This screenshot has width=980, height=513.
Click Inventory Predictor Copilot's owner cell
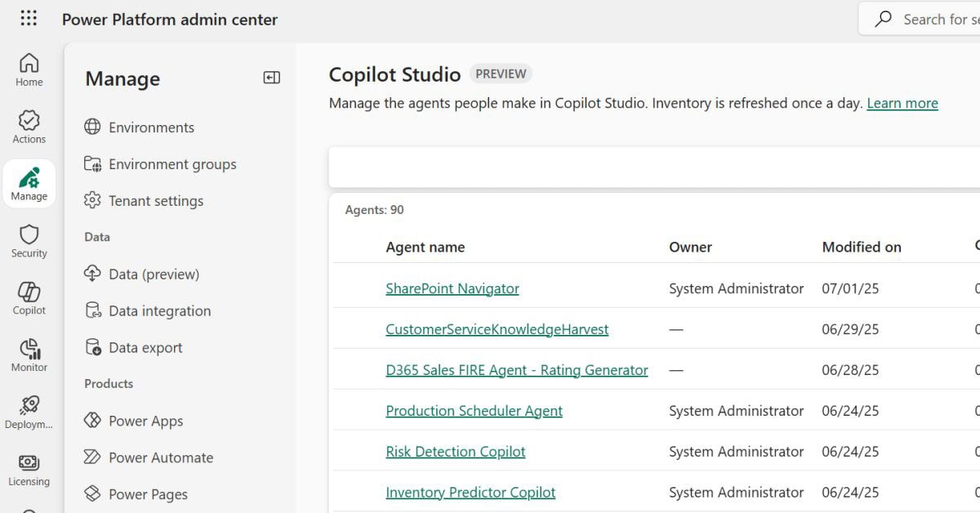tap(737, 493)
